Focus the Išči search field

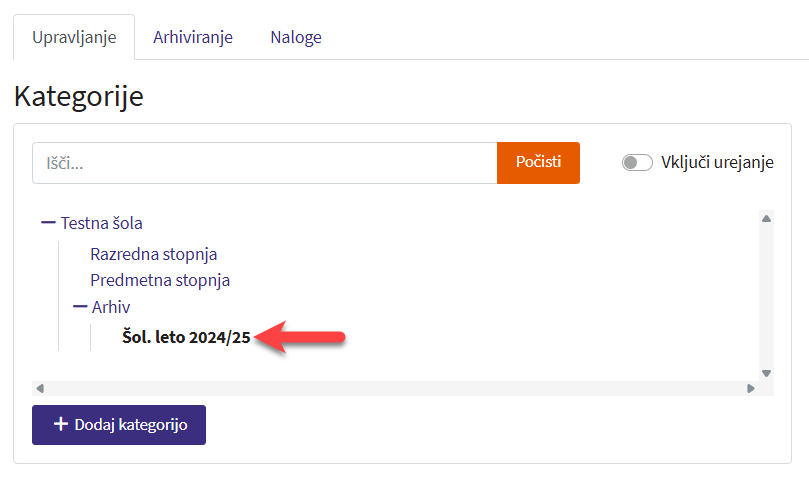[264, 163]
